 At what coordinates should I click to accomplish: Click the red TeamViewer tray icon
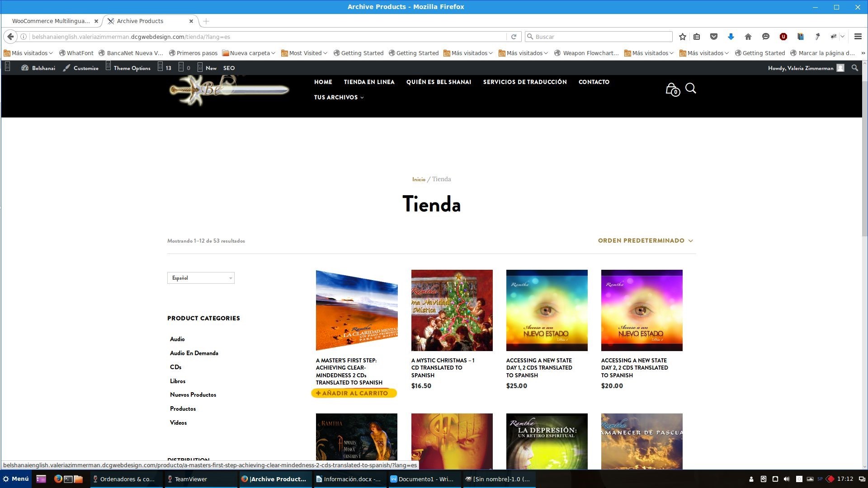tap(830, 479)
